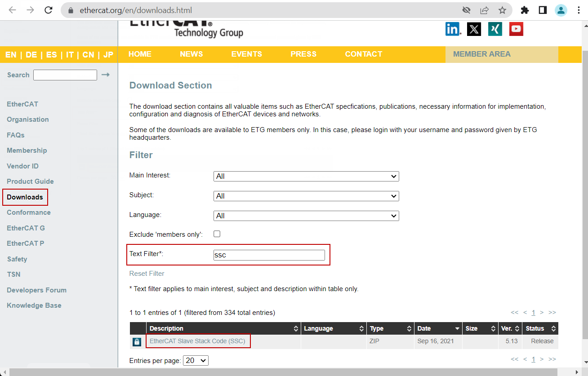Screen dimensions: 588x376
Task: Open Chrome three-dot menu
Action: tap(579, 10)
